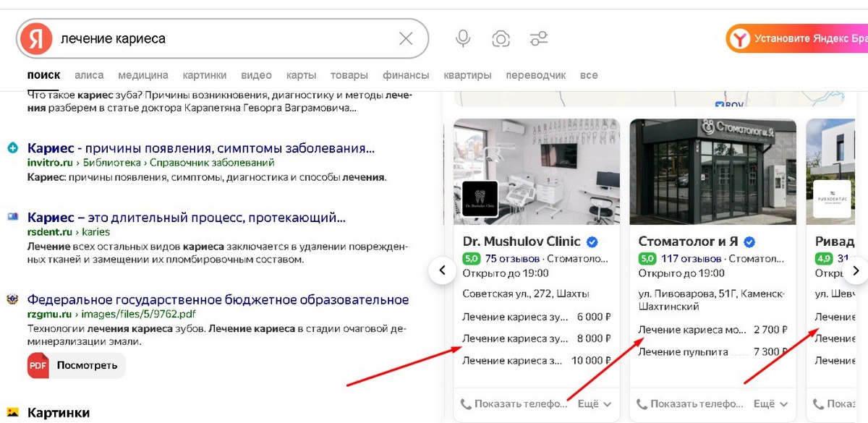The image size is (868, 423).
Task: Click the rzgmu.ru domain link
Action: [x=49, y=315]
